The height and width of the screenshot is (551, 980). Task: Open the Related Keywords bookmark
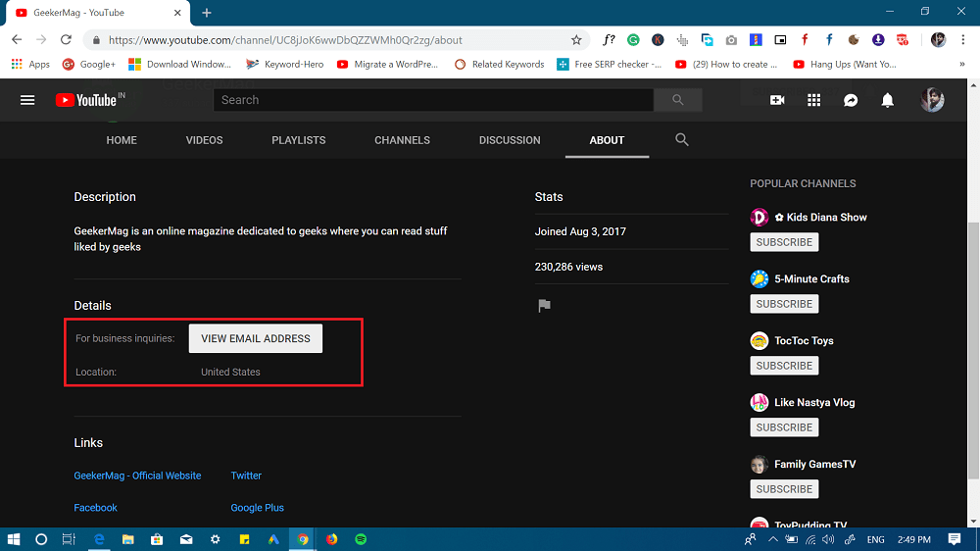click(500, 65)
